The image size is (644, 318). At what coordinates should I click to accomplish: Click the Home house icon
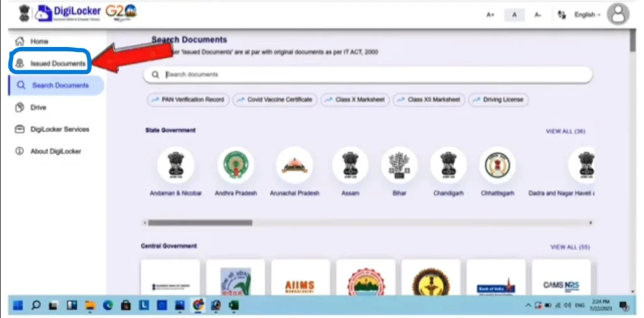[19, 41]
